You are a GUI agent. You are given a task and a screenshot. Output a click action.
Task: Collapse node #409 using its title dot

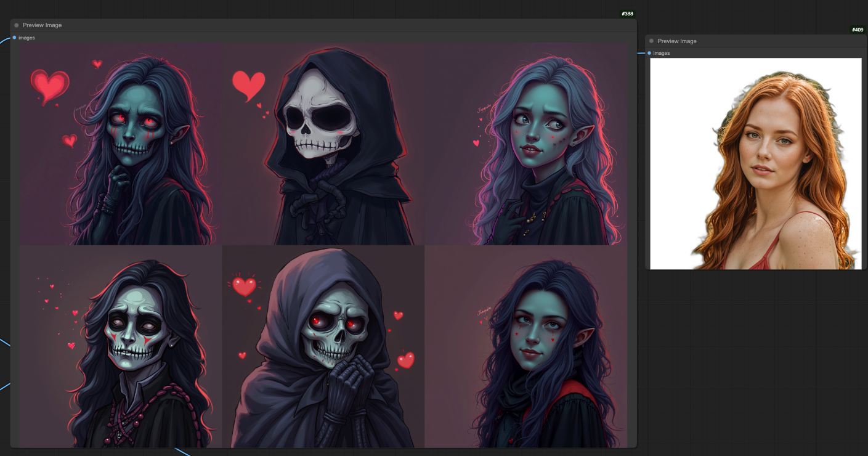652,41
